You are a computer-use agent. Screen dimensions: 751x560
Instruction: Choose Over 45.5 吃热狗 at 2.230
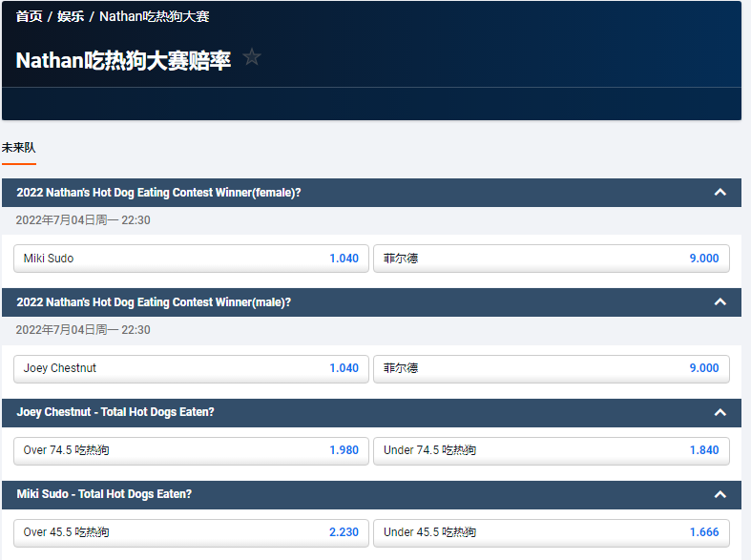(x=191, y=532)
